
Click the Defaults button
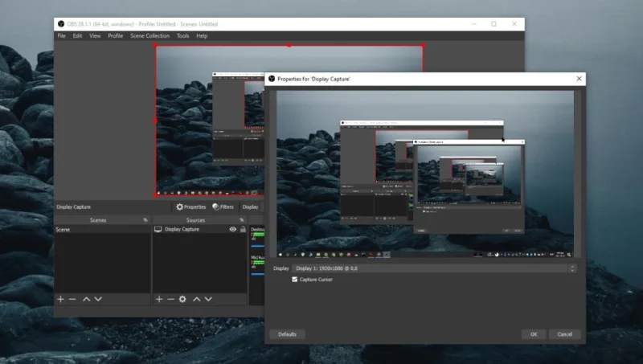(x=287, y=334)
